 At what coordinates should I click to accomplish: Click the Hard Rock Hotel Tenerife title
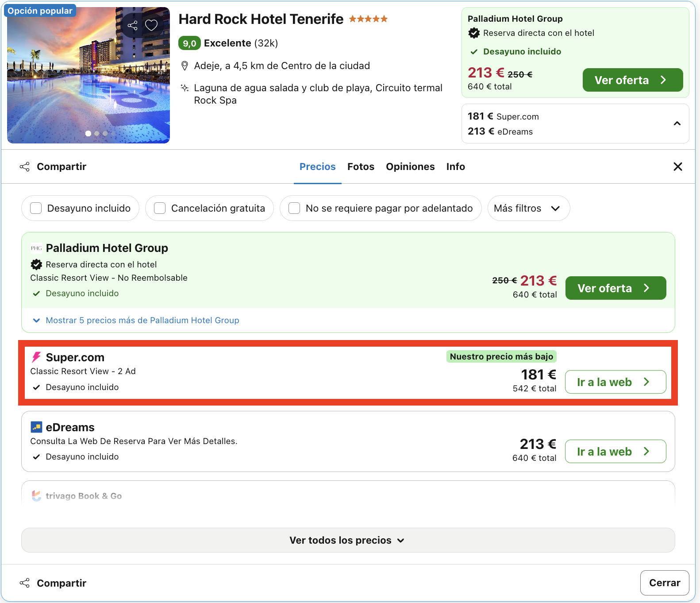261,19
